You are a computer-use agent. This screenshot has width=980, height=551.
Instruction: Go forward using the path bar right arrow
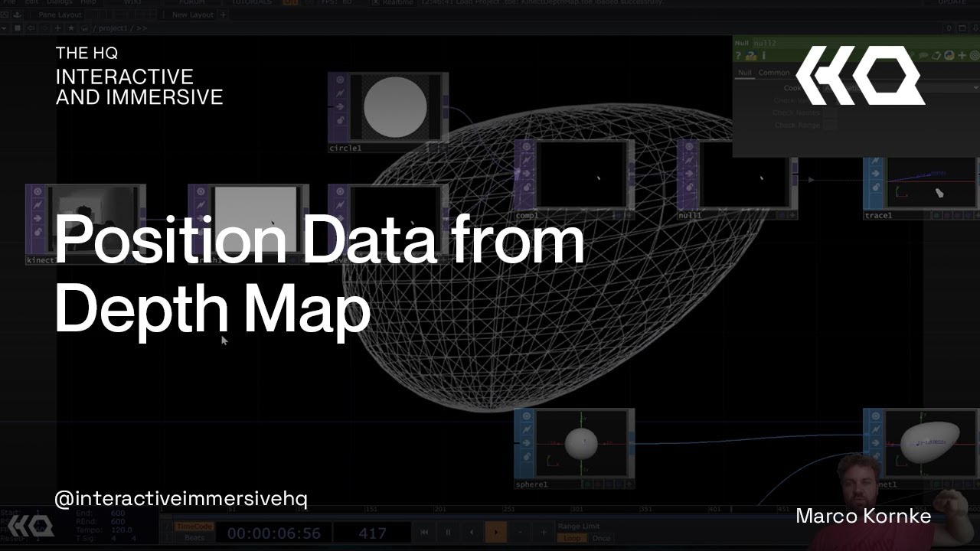(44, 28)
